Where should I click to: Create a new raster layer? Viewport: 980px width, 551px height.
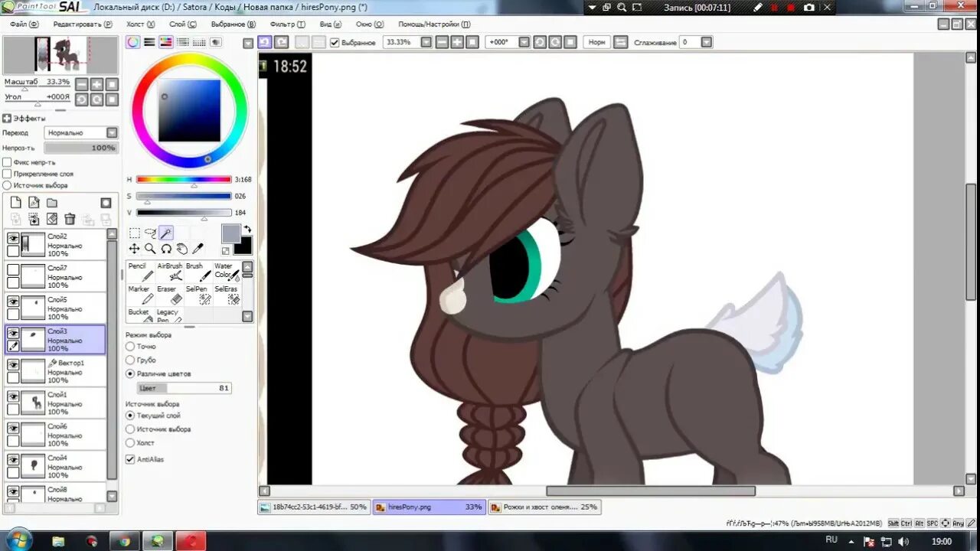(x=15, y=203)
